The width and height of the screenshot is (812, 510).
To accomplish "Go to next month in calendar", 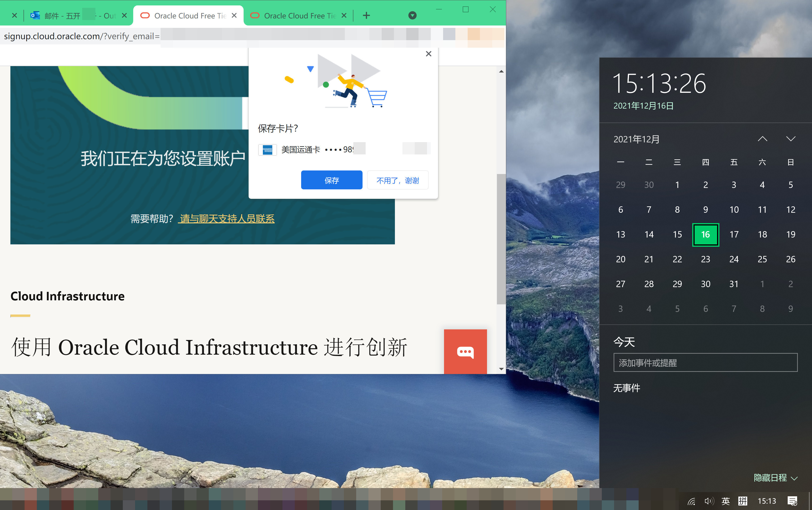I will [791, 139].
